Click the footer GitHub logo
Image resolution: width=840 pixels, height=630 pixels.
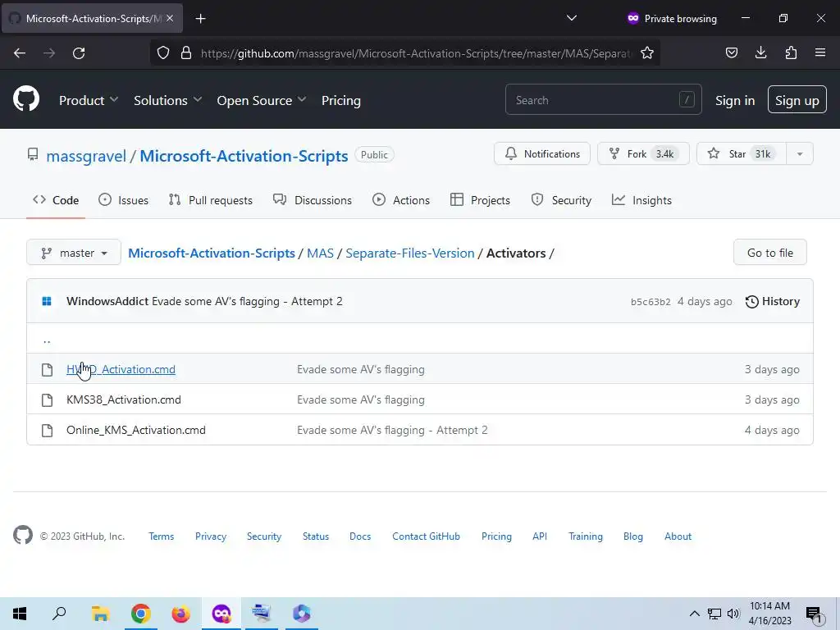[22, 535]
